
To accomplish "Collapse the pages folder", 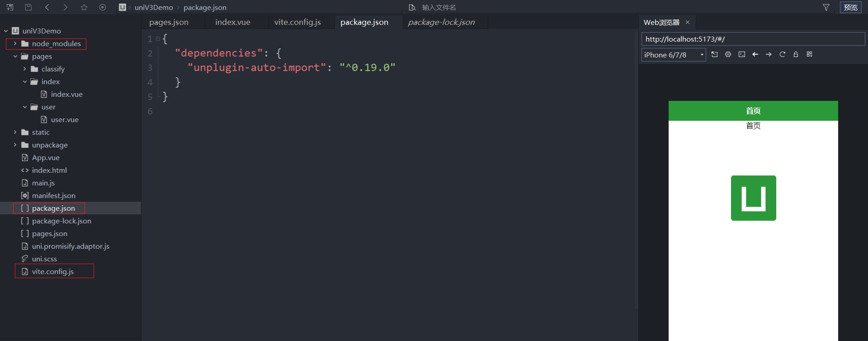I will [x=15, y=56].
